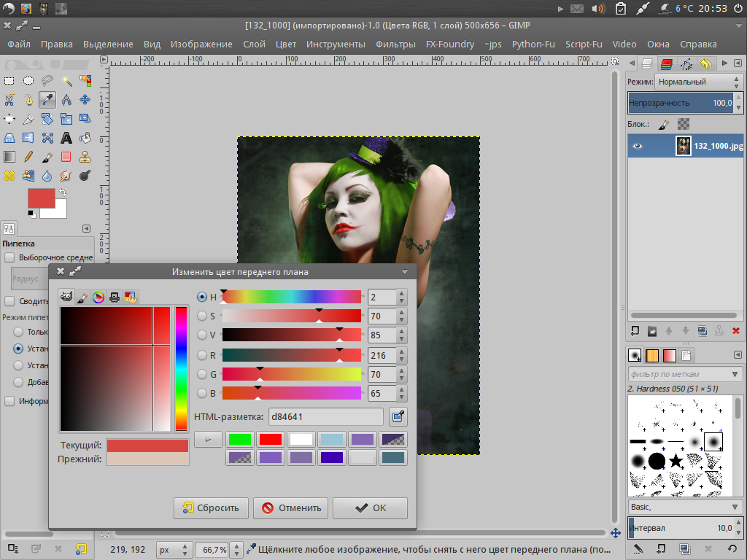This screenshot has height=560, width=747.
Task: Click the HTML-разметка field with d84641
Action: (326, 417)
